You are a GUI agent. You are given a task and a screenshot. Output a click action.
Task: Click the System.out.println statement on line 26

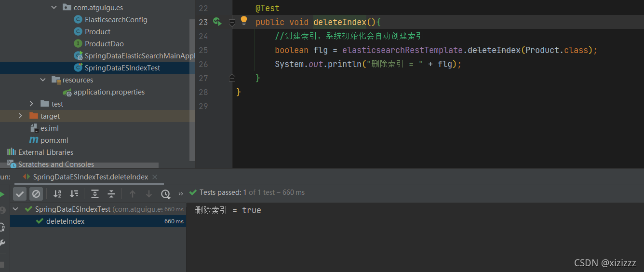click(x=368, y=64)
